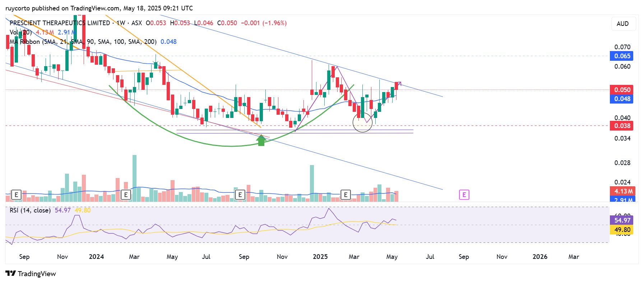Image resolution: width=644 pixels, height=283 pixels.
Task: Click the 0.070 price scale value
Action: 622,47
